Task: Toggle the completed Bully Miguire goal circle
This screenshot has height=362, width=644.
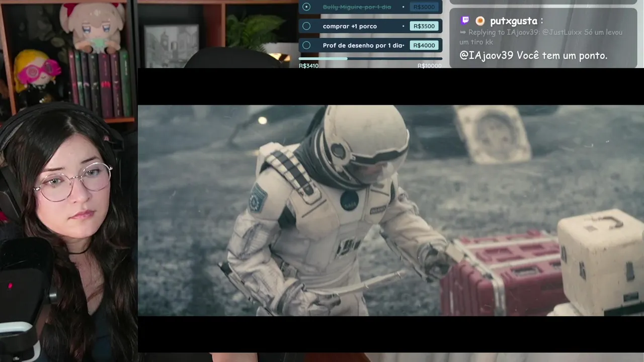Action: pyautogui.click(x=306, y=7)
